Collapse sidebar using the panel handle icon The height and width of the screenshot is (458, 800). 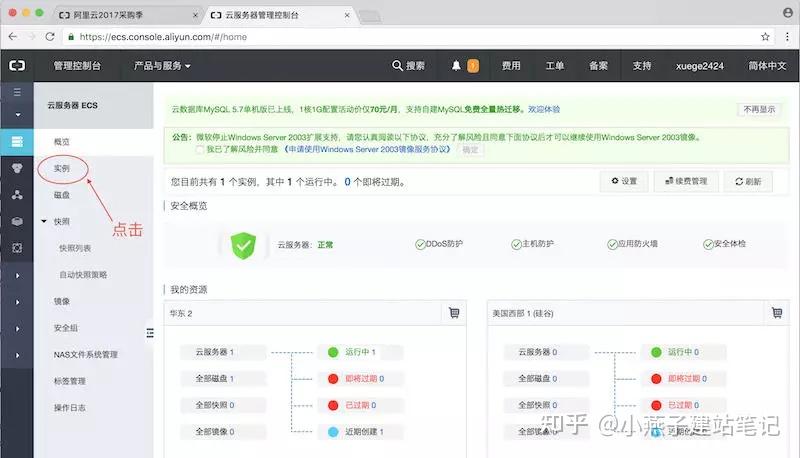coord(149,333)
